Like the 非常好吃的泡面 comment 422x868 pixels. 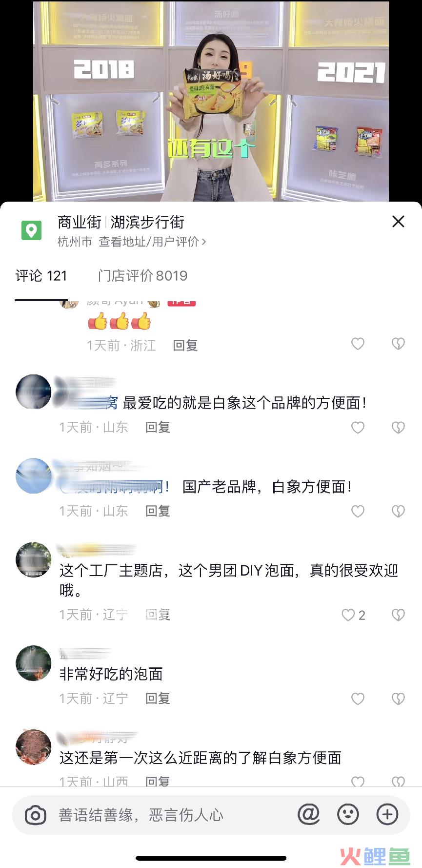[x=358, y=699]
